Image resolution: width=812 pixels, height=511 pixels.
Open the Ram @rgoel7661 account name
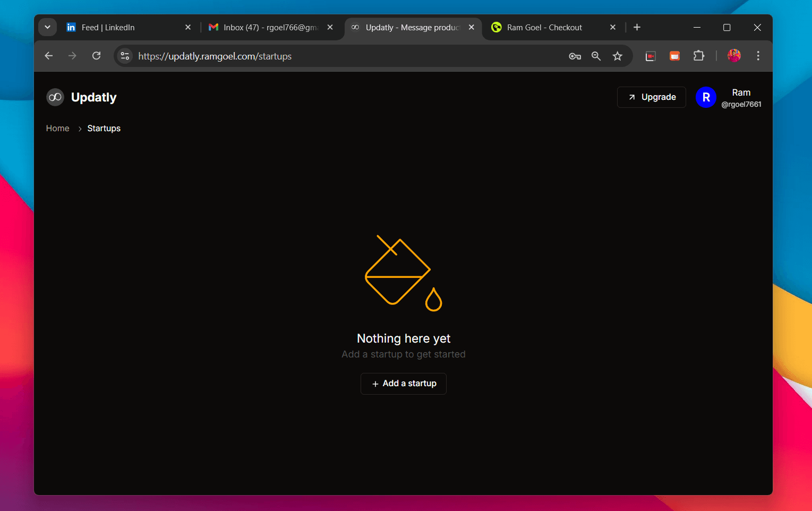[741, 98]
